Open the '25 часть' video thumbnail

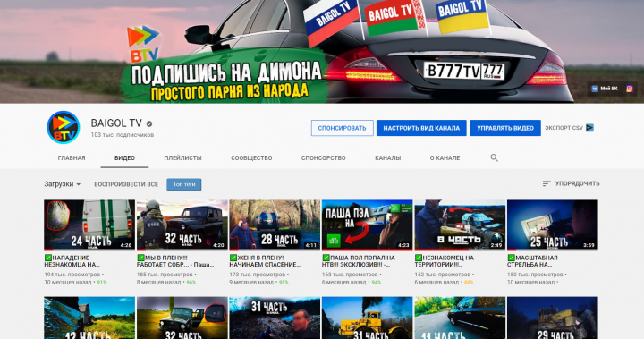point(553,225)
